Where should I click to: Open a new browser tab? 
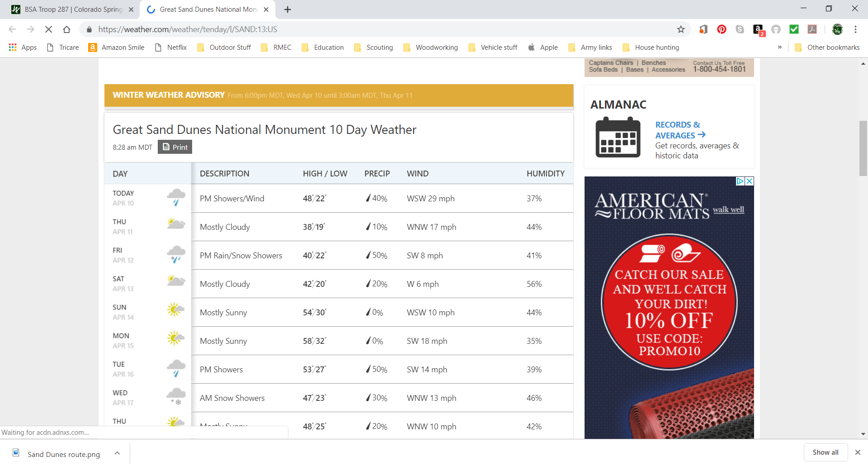click(x=288, y=10)
